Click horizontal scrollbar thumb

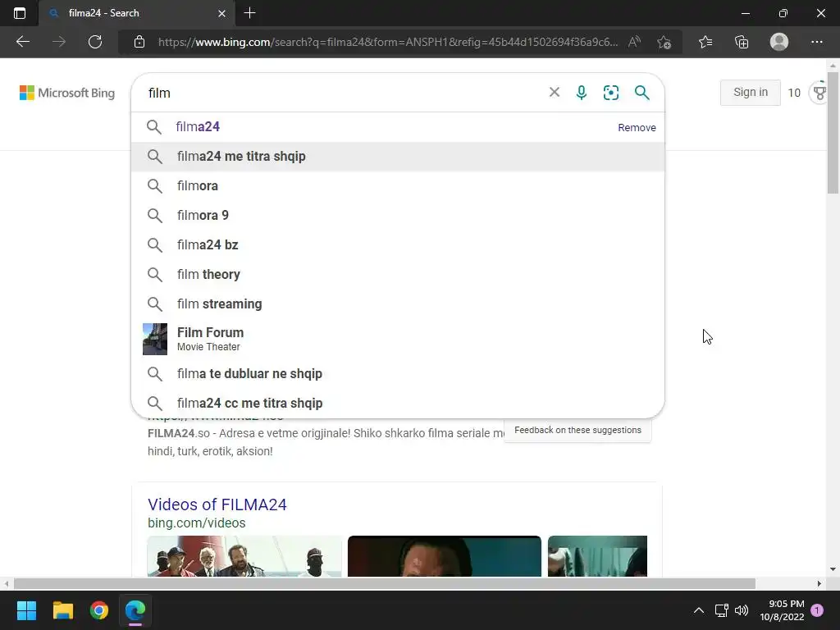point(384,583)
